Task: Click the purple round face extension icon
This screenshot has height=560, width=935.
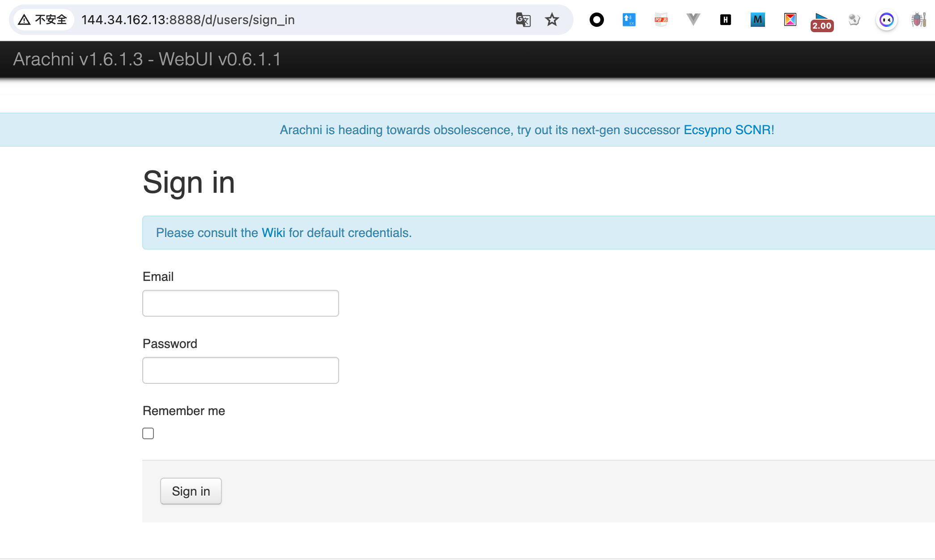Action: pos(886,20)
